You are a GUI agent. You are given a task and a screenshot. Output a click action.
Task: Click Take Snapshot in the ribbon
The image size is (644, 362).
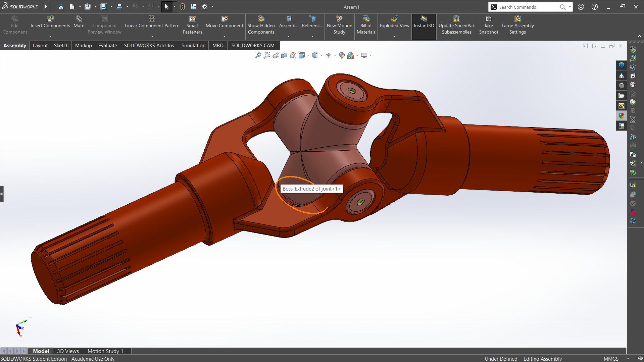(x=489, y=25)
